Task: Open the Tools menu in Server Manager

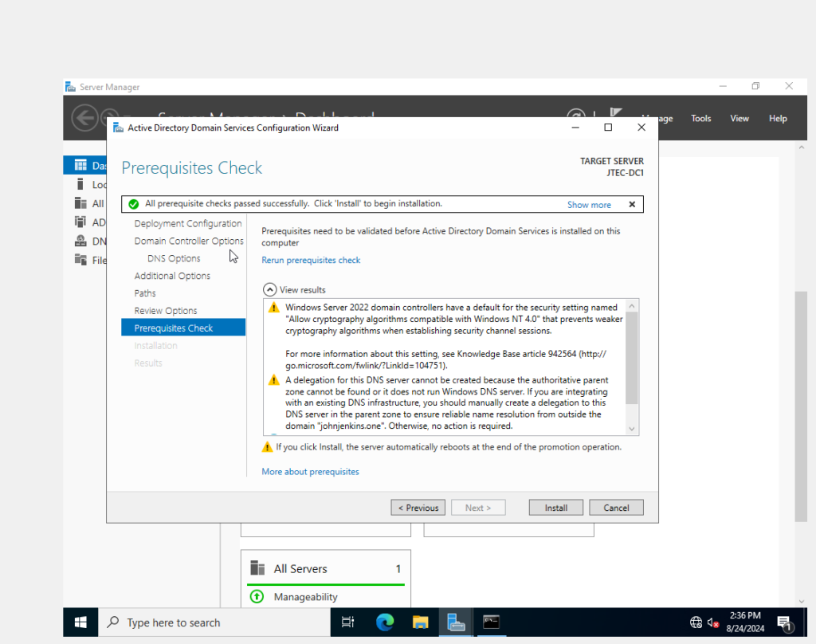Action: [701, 118]
